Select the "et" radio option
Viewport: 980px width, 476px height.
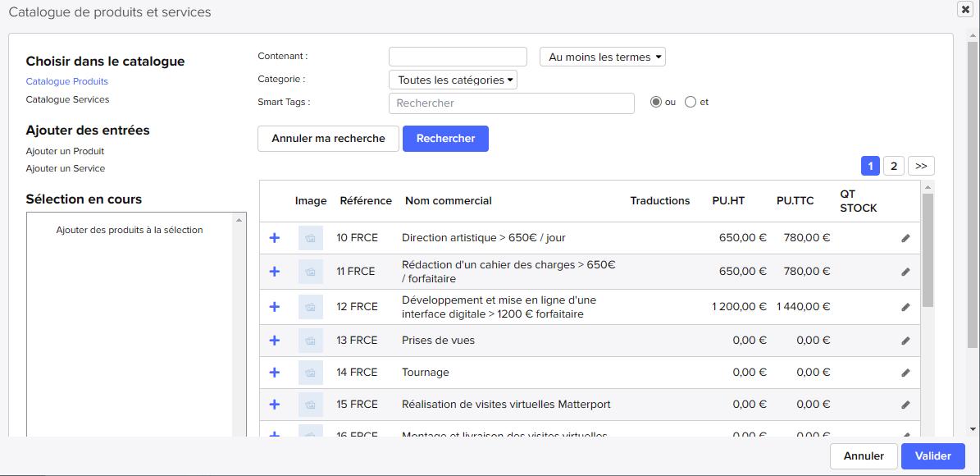coord(691,103)
